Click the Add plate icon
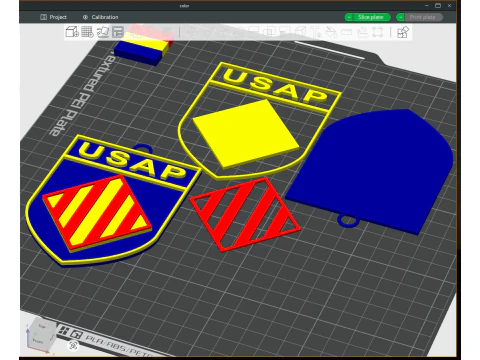 87,32
